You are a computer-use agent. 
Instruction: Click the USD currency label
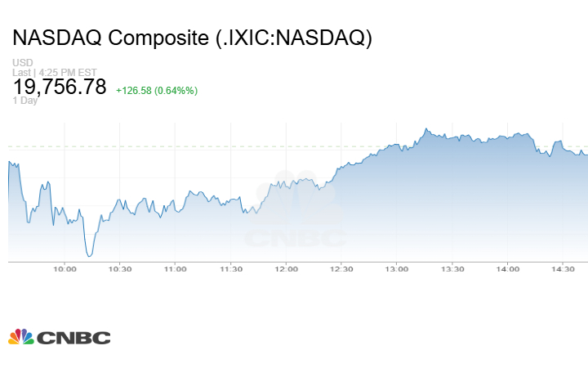22,63
